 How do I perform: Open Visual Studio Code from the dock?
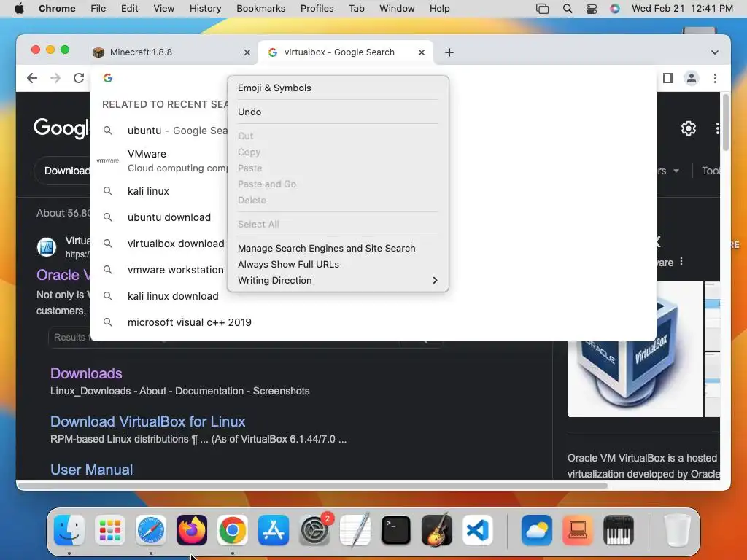pos(478,529)
